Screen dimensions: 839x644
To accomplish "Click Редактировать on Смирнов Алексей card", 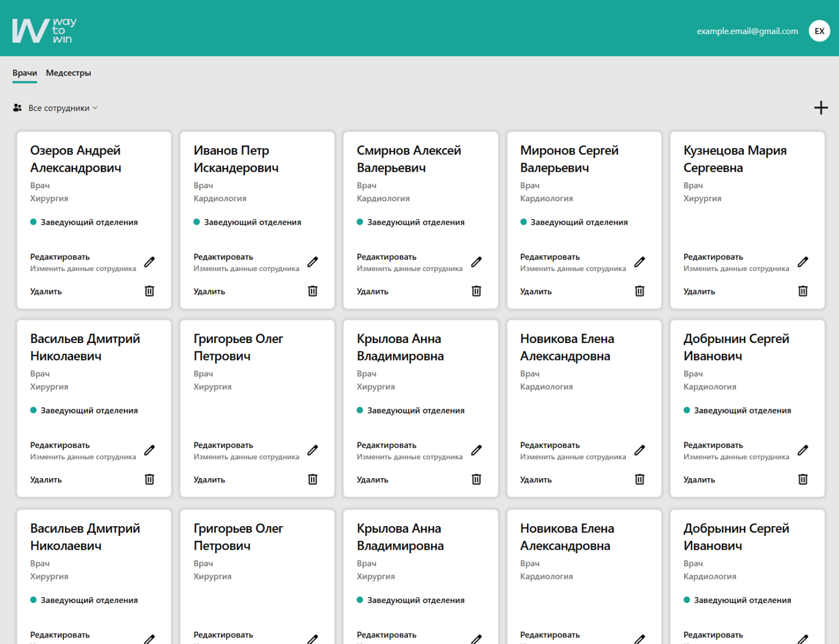I will click(x=386, y=257).
